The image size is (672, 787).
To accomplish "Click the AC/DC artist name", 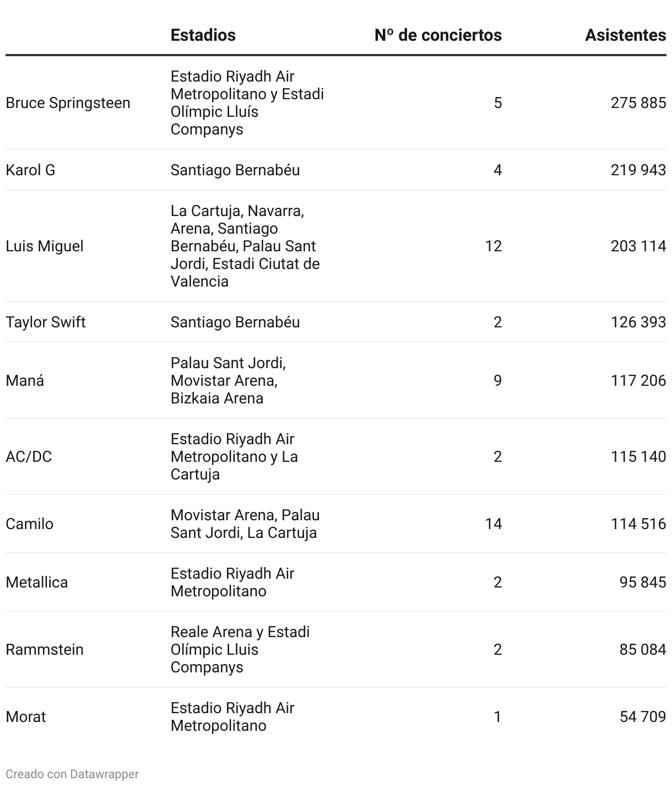I will 29,457.
